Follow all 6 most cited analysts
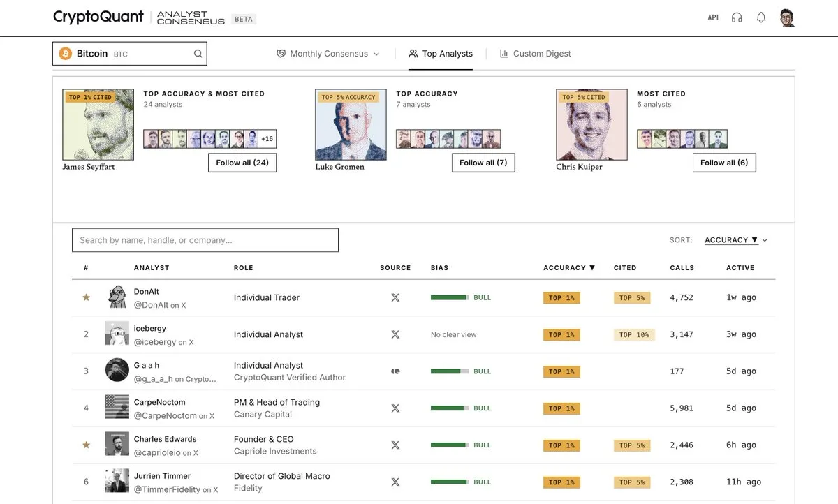Image resolution: width=838 pixels, height=504 pixels. [724, 163]
